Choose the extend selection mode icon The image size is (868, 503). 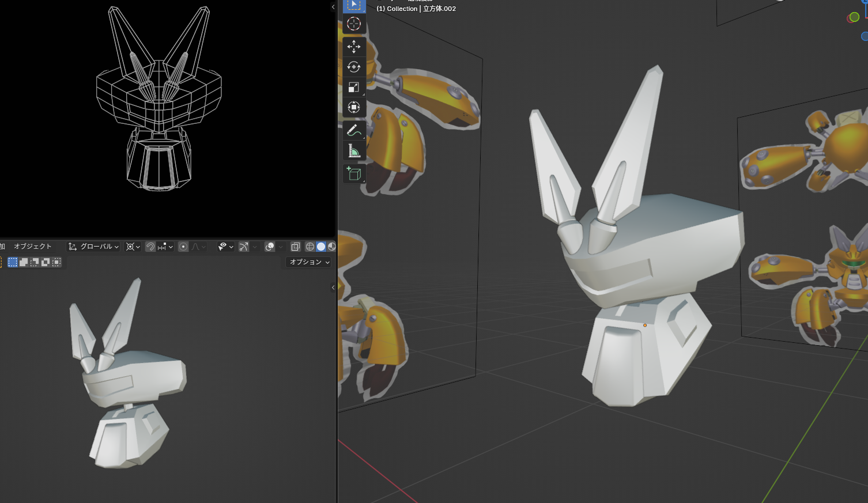click(24, 262)
